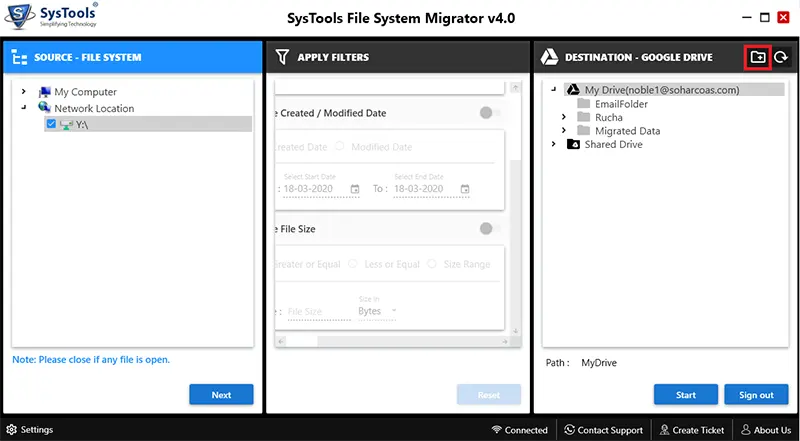Click the Connected wifi status icon
The height and width of the screenshot is (441, 800).
(x=496, y=430)
